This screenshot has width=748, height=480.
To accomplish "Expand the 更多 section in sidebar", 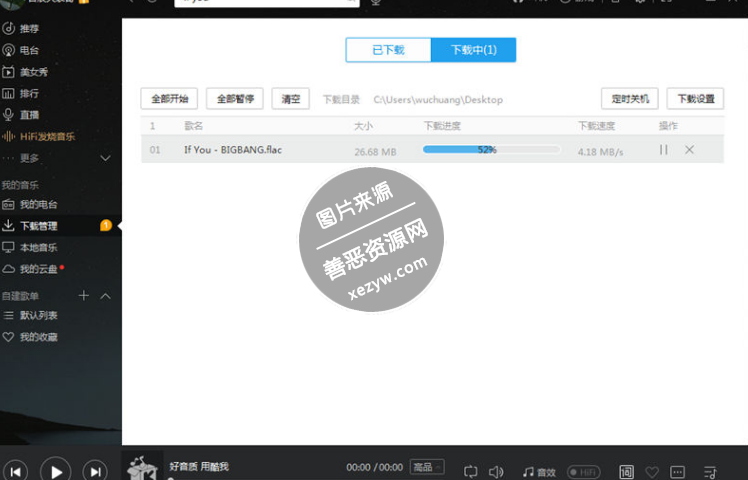I will (105, 158).
